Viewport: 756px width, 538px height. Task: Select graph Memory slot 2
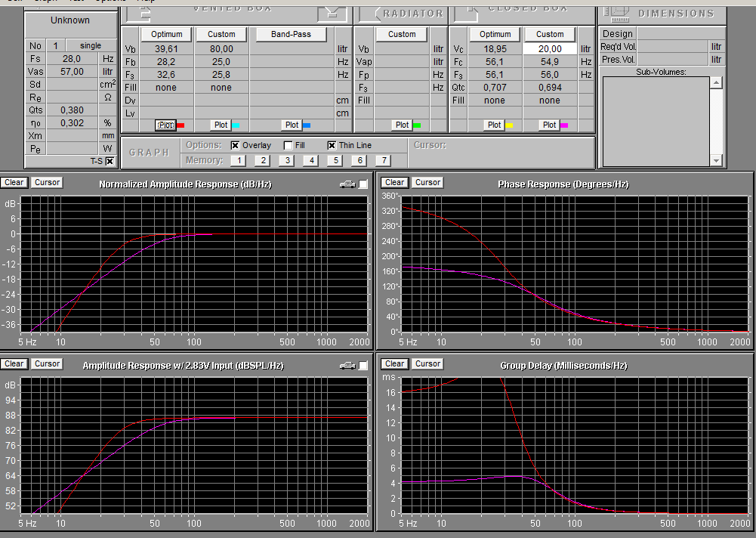point(263,160)
